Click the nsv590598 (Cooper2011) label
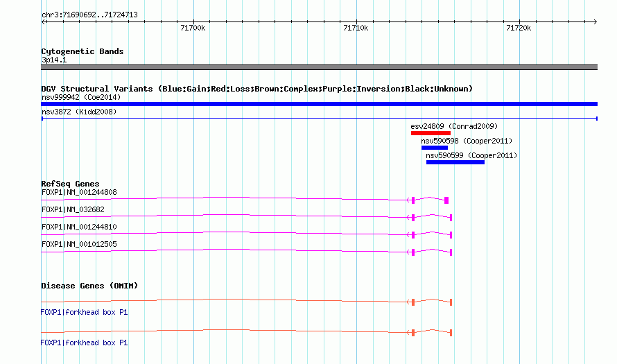Image resolution: width=617 pixels, height=364 pixels. click(467, 141)
